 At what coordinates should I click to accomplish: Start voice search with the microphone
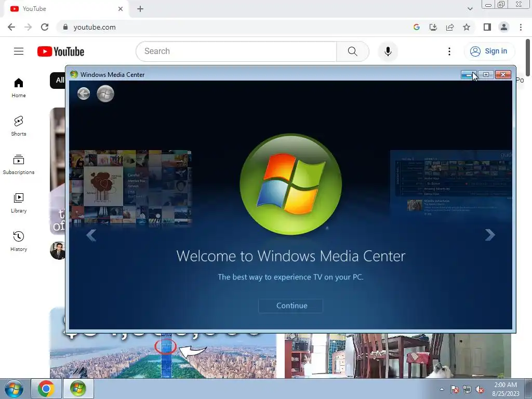[388, 51]
